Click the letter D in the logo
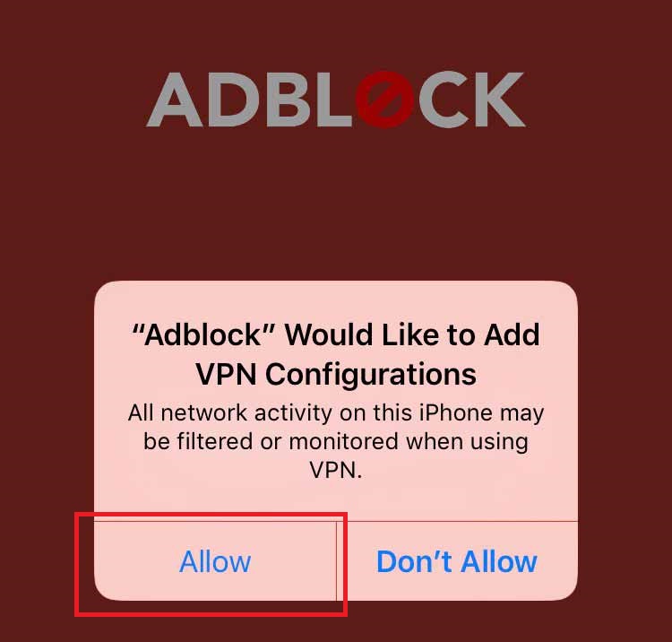The width and height of the screenshot is (672, 642). [x=234, y=100]
